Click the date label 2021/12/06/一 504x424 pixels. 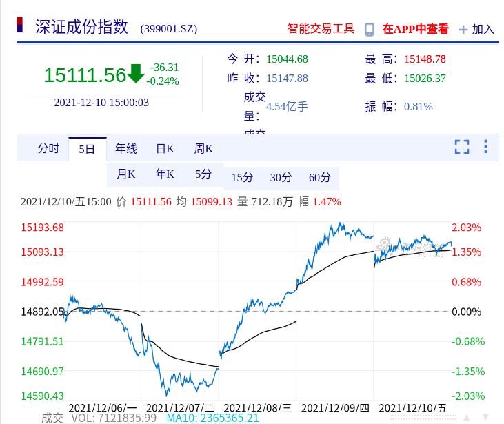click(103, 408)
